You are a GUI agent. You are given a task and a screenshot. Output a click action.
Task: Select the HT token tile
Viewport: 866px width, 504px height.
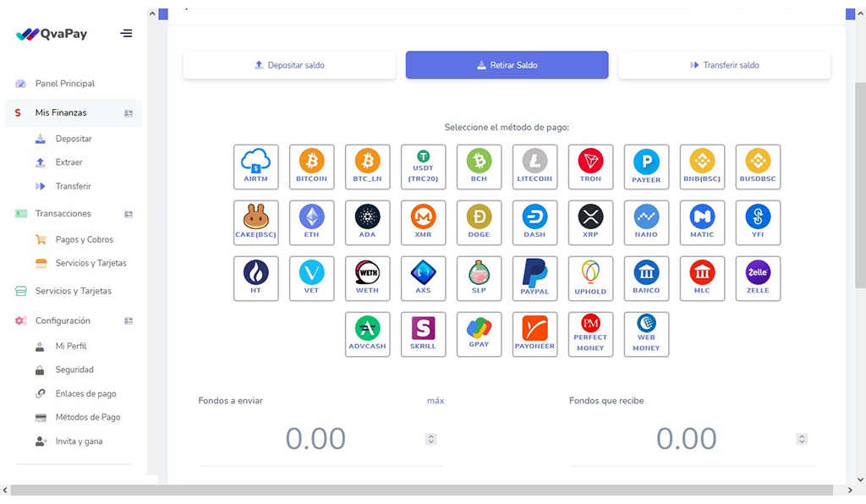pos(255,278)
